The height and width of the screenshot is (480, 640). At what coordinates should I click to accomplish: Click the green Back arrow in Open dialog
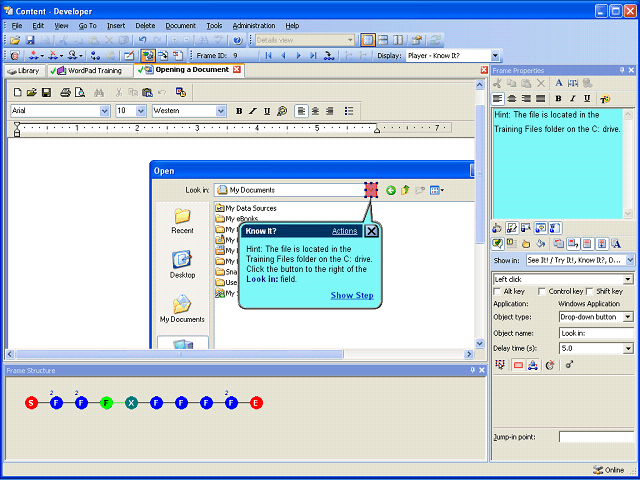391,190
